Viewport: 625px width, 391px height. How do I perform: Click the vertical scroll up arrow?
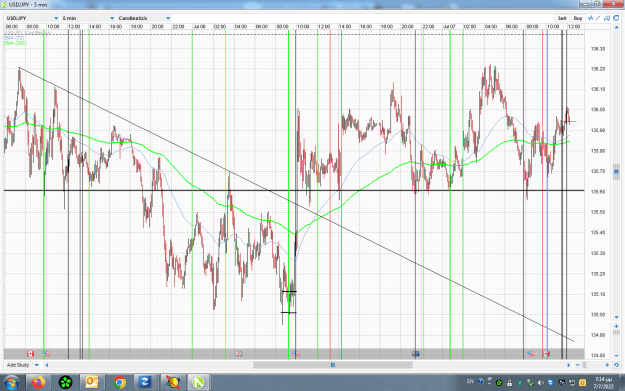click(x=617, y=28)
